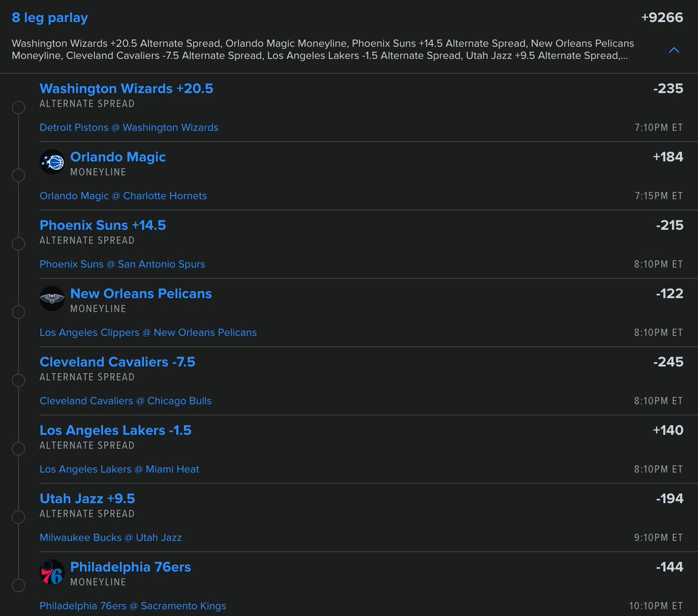Image resolution: width=698 pixels, height=616 pixels.
Task: Click ALTERNATE SPREAD label under Wizards
Action: click(x=87, y=104)
